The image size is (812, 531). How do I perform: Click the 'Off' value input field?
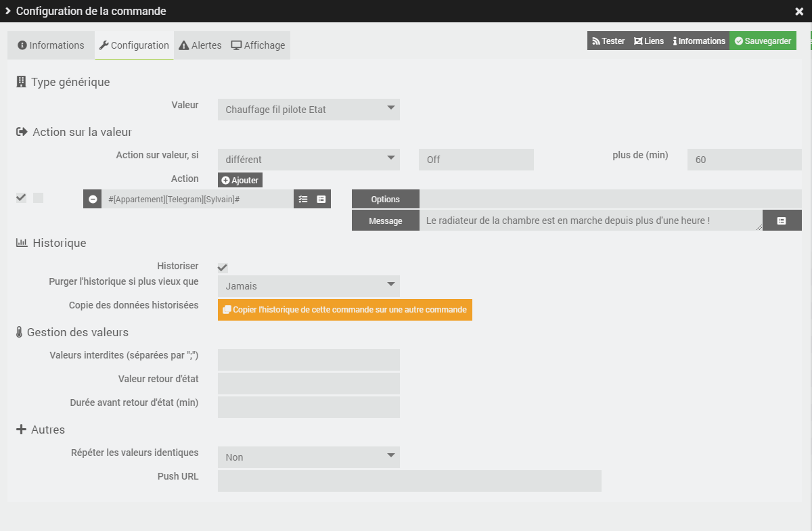pos(476,160)
